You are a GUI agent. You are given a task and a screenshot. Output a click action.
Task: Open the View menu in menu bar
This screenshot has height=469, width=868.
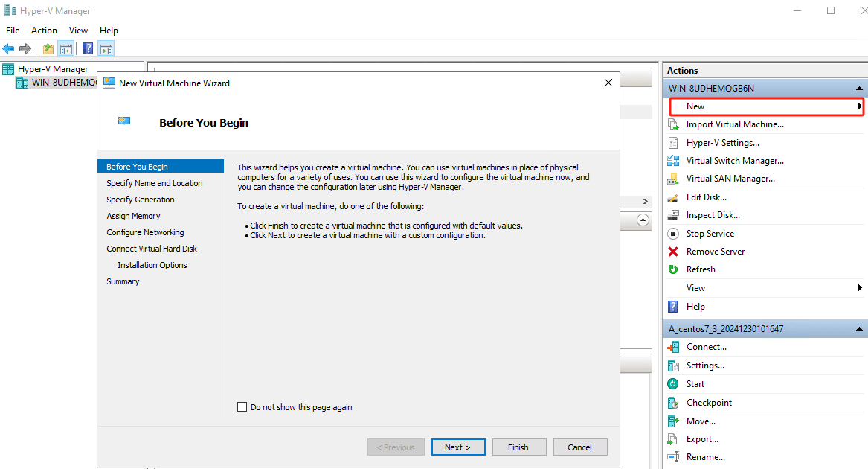(x=78, y=31)
